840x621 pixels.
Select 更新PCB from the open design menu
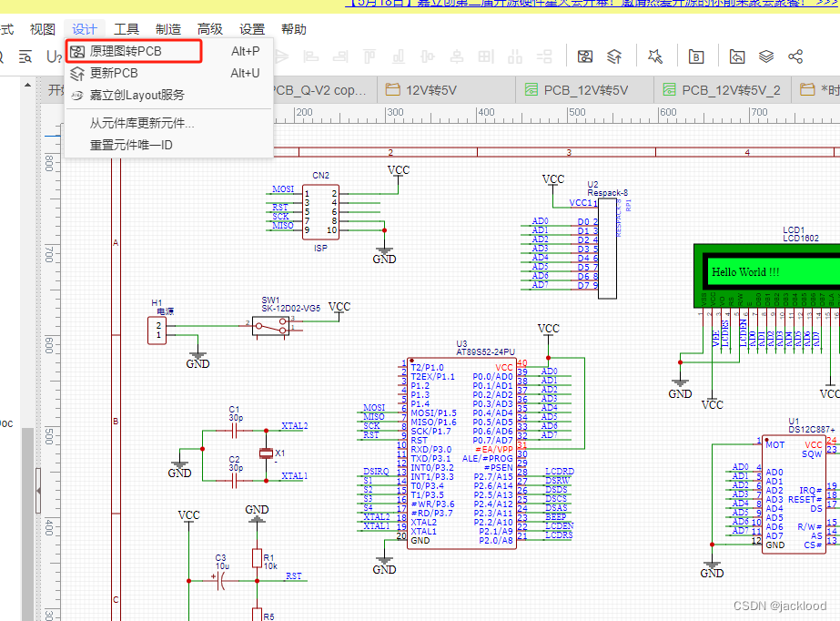pos(109,73)
